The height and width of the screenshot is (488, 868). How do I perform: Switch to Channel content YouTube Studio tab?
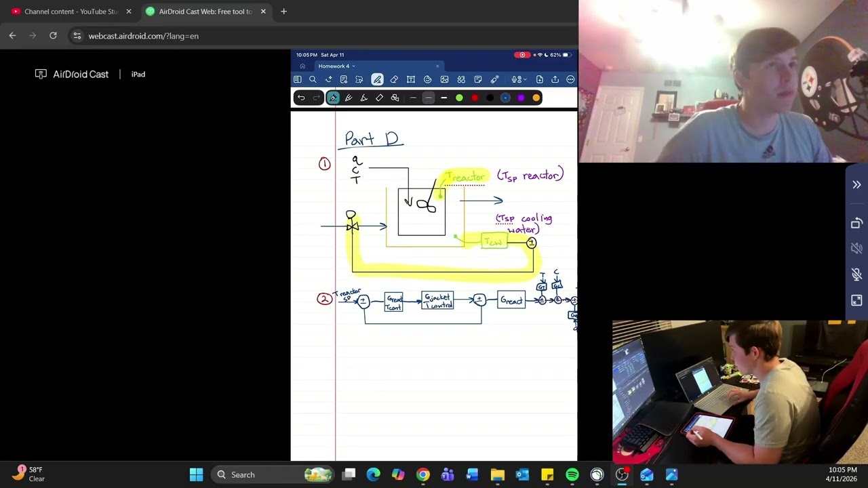pyautogui.click(x=71, y=12)
